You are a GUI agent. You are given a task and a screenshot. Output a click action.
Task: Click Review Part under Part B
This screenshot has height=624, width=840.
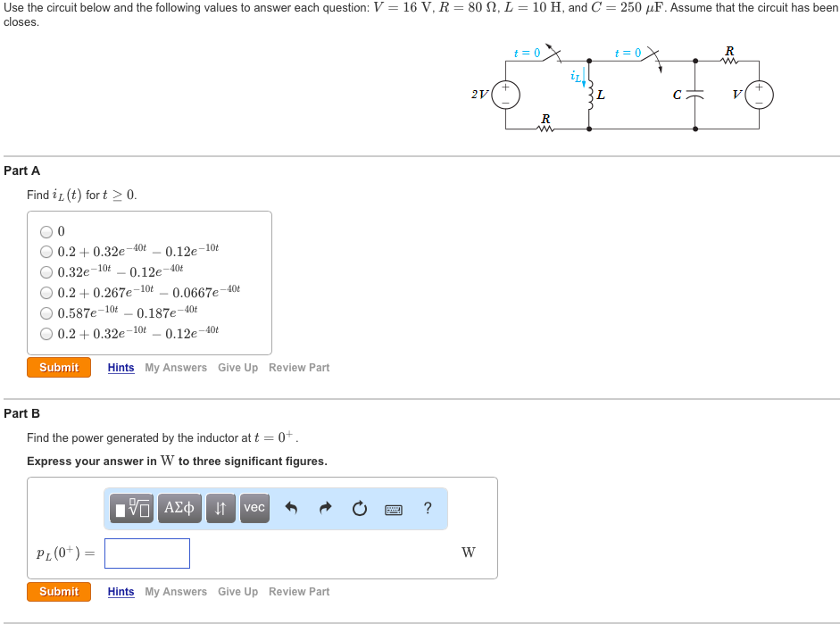[x=299, y=591]
